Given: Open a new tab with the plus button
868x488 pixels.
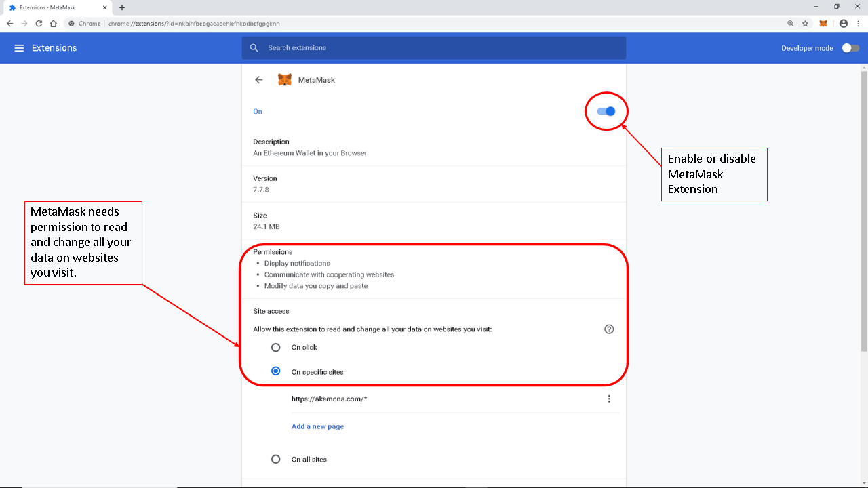Looking at the screenshot, I should point(122,7).
